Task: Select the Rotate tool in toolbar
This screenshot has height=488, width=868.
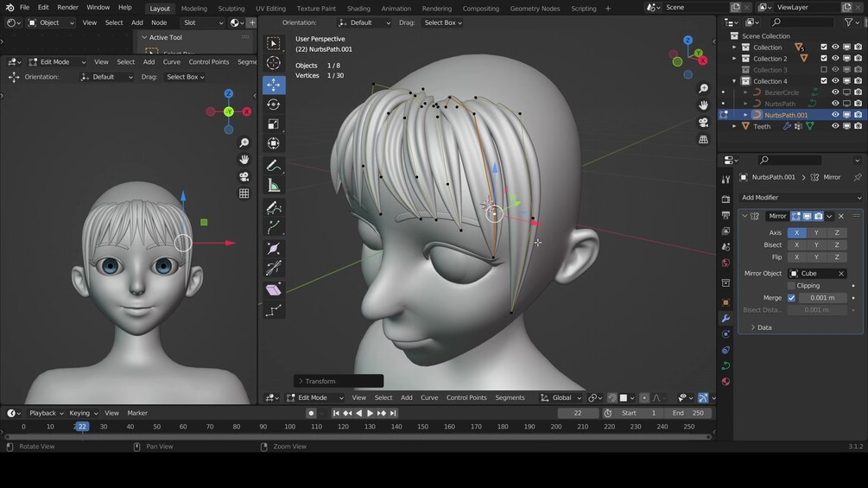Action: pos(274,105)
